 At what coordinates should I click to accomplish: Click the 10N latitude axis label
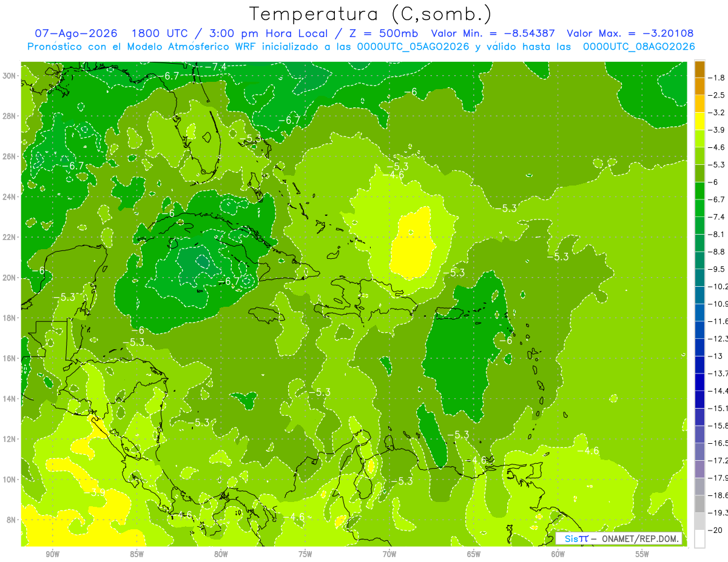10,480
